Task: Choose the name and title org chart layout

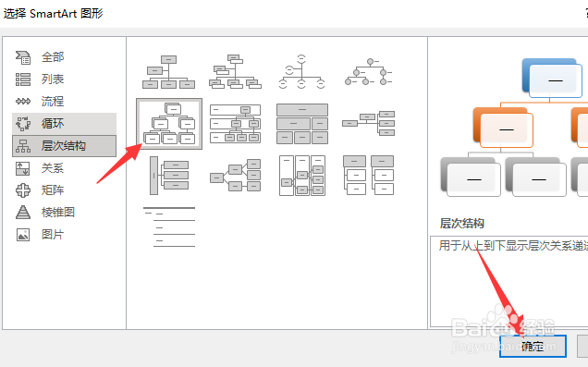Action: pos(235,71)
